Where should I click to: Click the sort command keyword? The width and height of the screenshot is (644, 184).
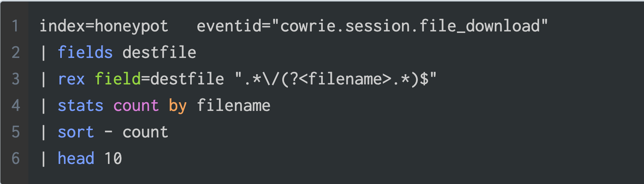76,132
